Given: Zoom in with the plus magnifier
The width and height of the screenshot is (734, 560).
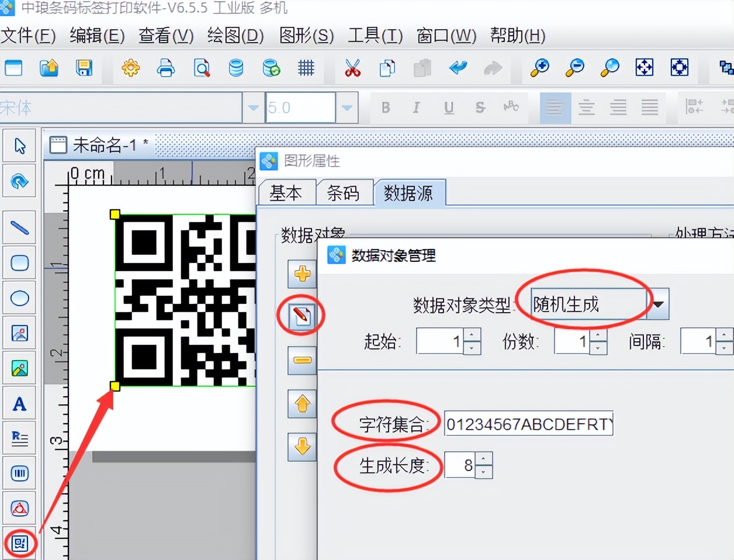Looking at the screenshot, I should (x=539, y=68).
